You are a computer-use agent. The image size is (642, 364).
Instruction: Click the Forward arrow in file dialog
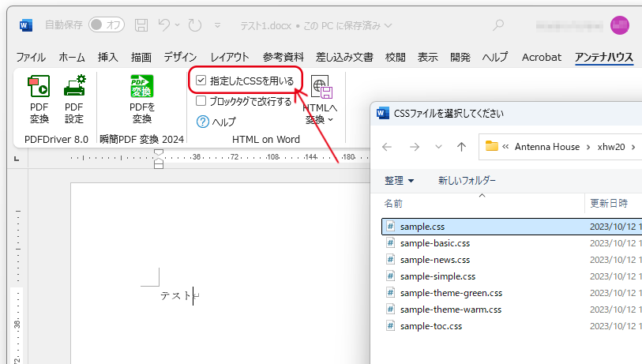point(415,147)
